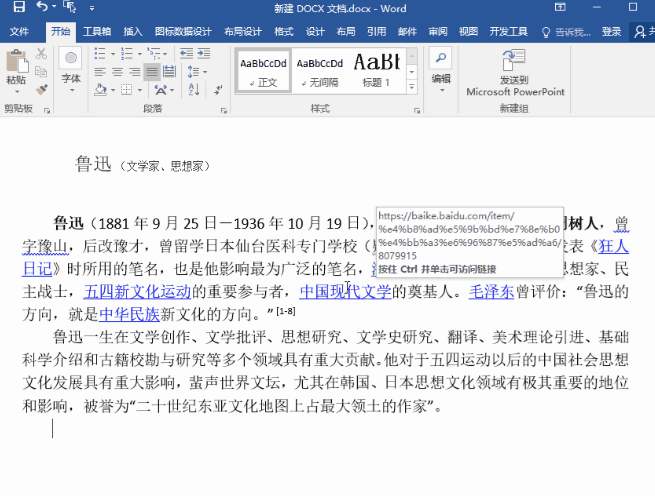Apply shading paint bucket color
The image size is (655, 496).
100,89
